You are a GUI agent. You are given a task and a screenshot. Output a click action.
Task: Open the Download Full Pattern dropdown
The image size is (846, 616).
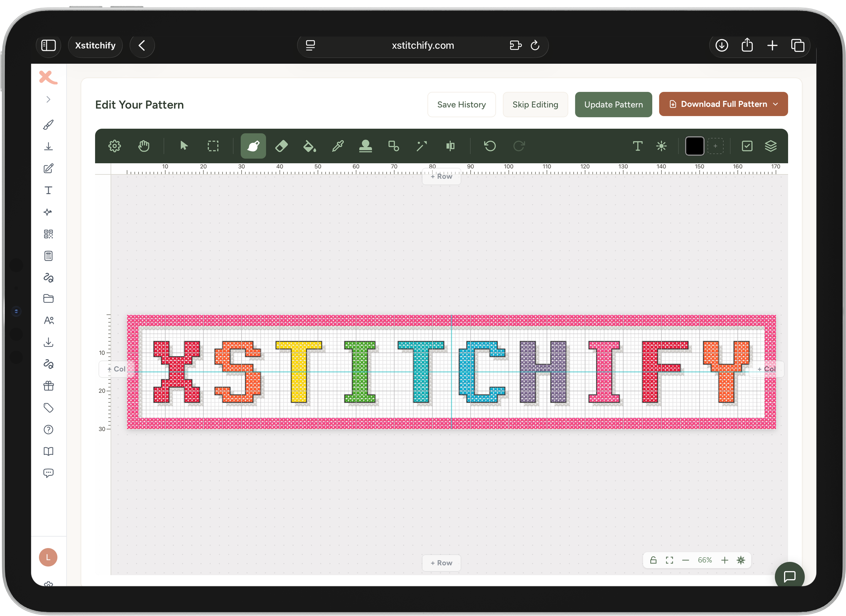pyautogui.click(x=723, y=104)
